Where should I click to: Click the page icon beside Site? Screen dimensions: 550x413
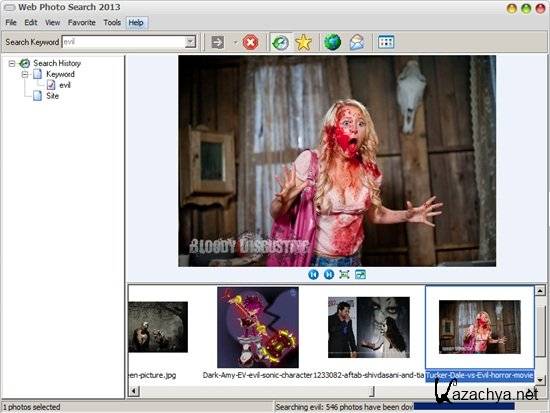38,96
